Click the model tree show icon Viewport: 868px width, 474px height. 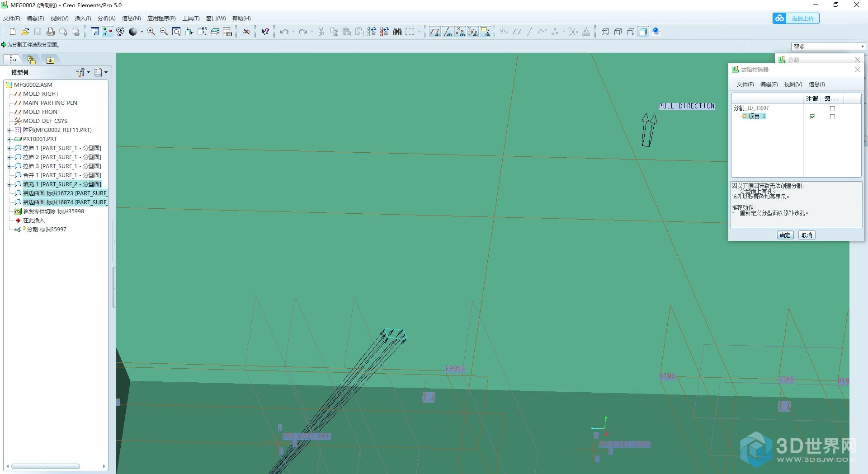[x=98, y=72]
